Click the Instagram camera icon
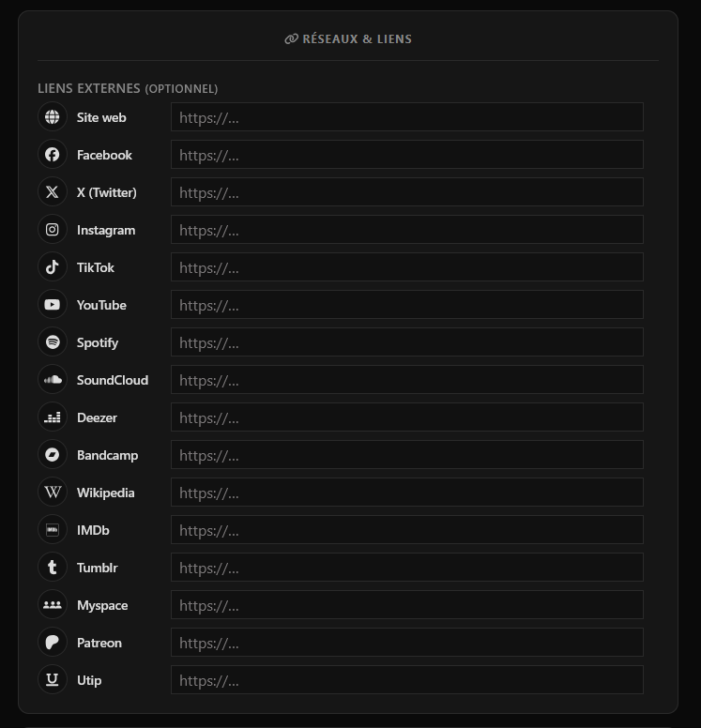The image size is (701, 728). 52,230
